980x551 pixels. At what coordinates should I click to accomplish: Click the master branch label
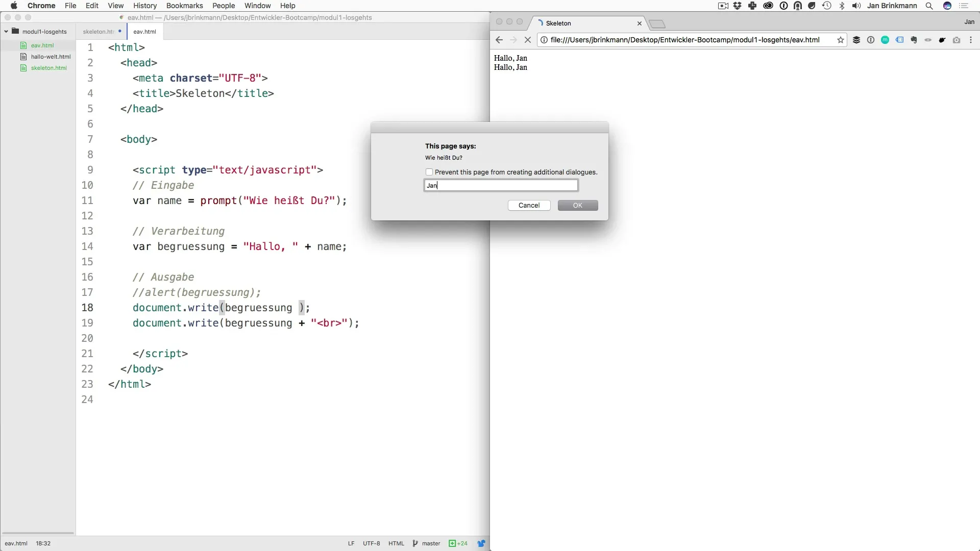click(431, 543)
